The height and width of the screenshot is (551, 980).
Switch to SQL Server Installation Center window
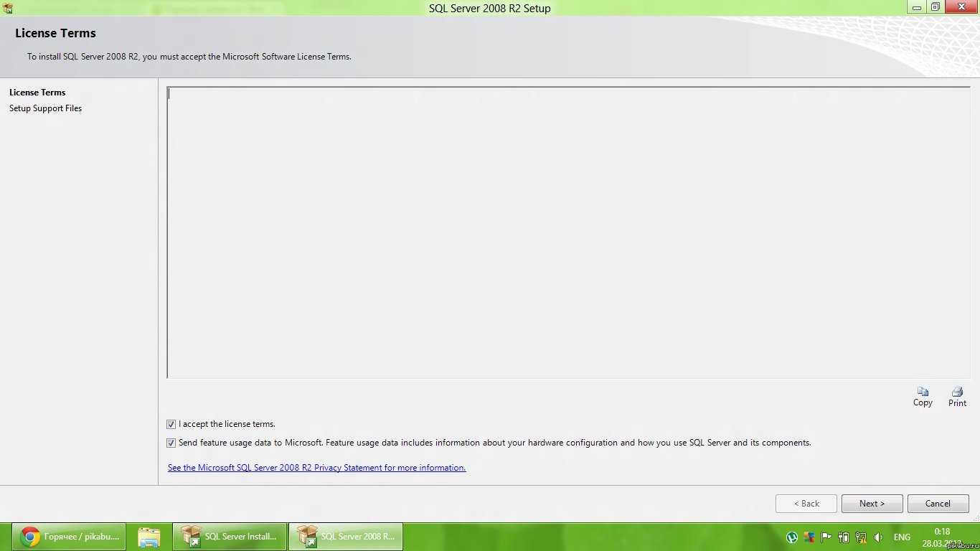pos(230,537)
